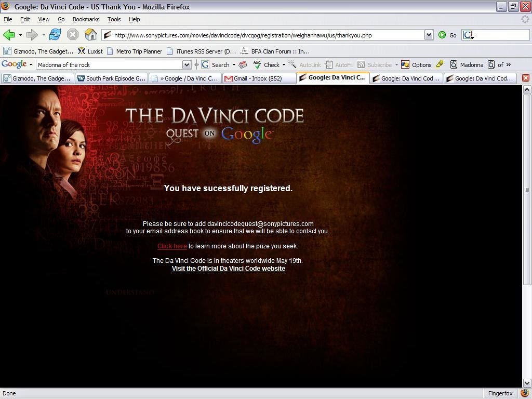Visit the Official Da Vinci Code website link
The height and width of the screenshot is (399, 532).
tap(229, 269)
